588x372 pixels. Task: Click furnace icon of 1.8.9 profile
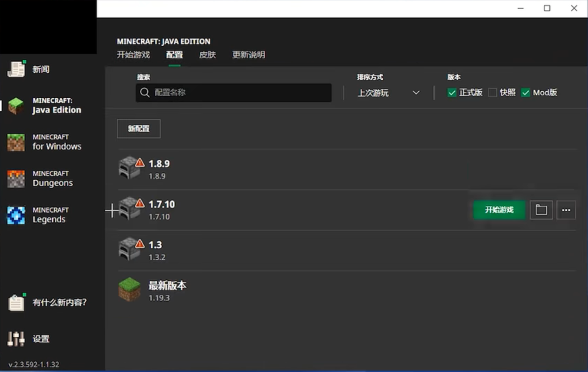tap(129, 168)
